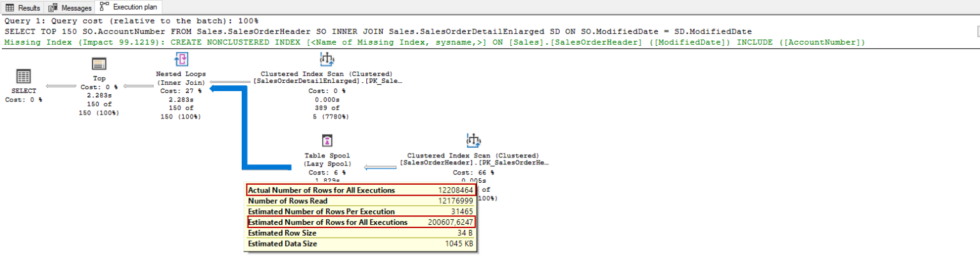Select the Estimated Data Size tooltip row
The width and height of the screenshot is (980, 272).
click(x=360, y=243)
